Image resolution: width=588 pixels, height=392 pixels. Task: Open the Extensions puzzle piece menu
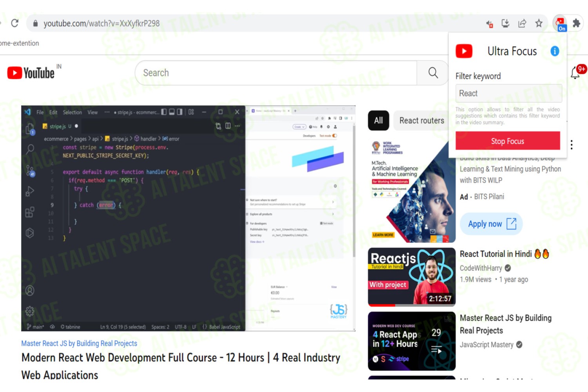coord(576,23)
